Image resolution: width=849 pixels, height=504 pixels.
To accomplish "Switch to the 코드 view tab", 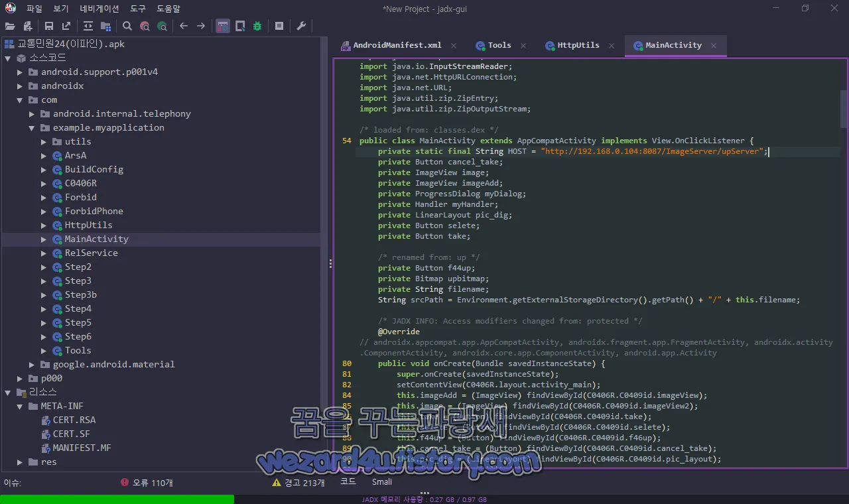I will pos(348,481).
